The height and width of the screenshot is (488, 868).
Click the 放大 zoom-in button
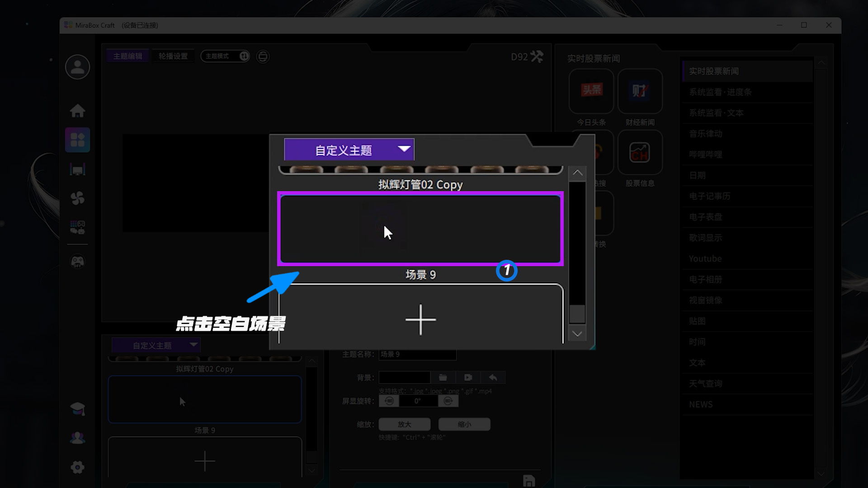(404, 424)
